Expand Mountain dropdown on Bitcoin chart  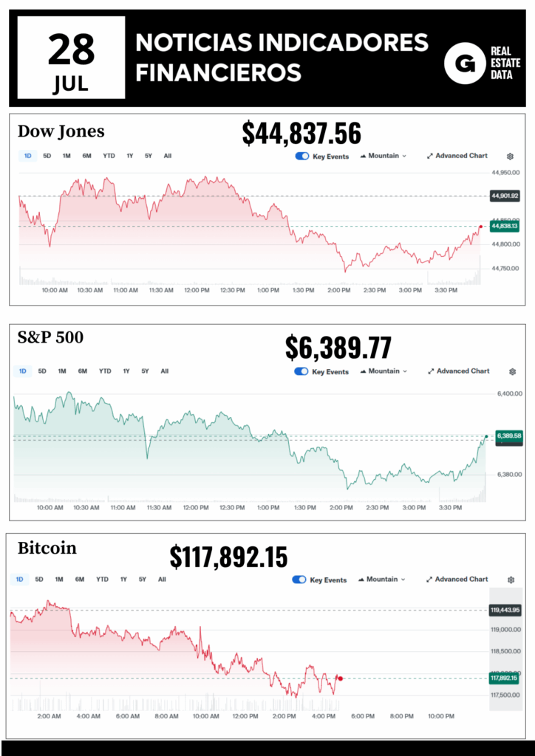click(382, 580)
